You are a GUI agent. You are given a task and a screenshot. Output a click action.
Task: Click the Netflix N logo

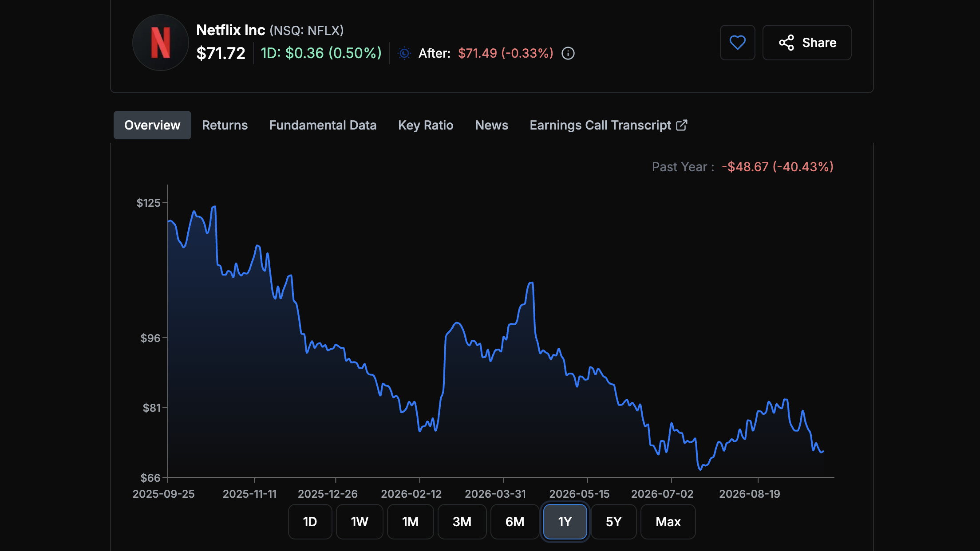tap(161, 43)
